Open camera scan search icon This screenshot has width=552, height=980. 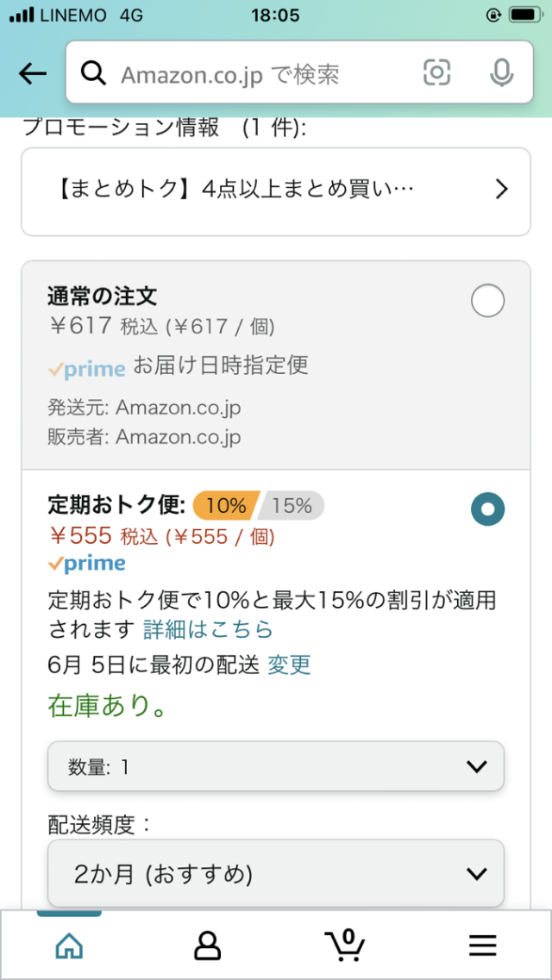coord(437,74)
